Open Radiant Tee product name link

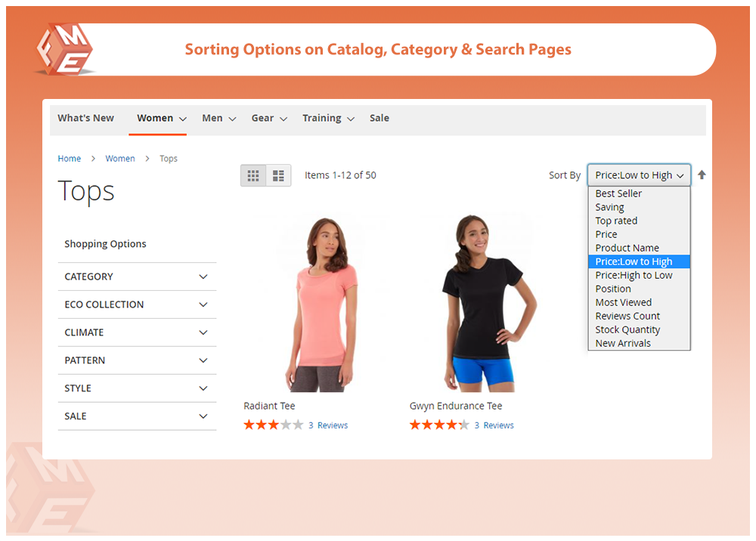click(x=270, y=406)
